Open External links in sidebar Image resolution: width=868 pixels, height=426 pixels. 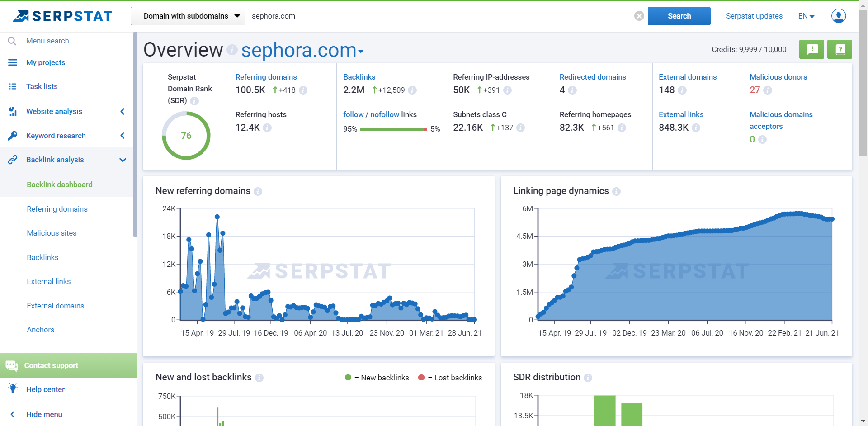(x=49, y=281)
